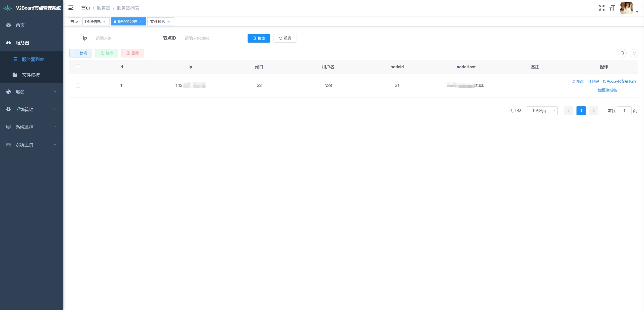
Task: Close the 文件模板 tab
Action: click(x=169, y=22)
